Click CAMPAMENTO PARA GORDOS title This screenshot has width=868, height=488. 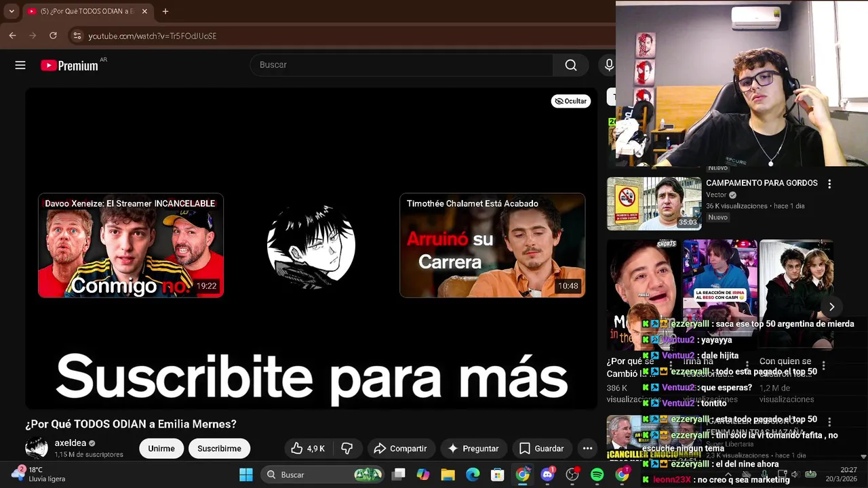coord(762,183)
